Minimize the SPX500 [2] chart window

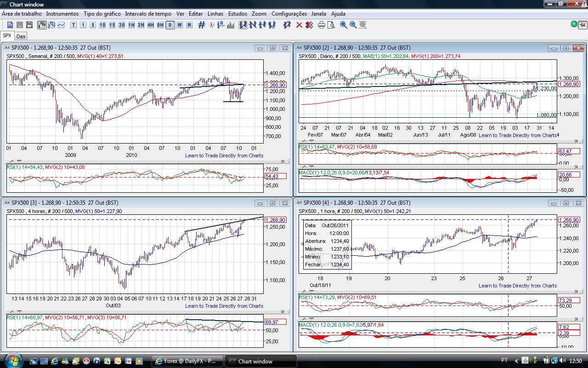pyautogui.click(x=554, y=48)
